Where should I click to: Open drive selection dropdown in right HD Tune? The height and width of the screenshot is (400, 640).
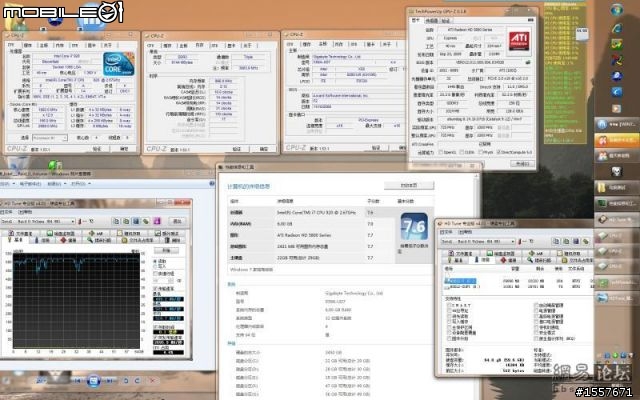(513, 241)
